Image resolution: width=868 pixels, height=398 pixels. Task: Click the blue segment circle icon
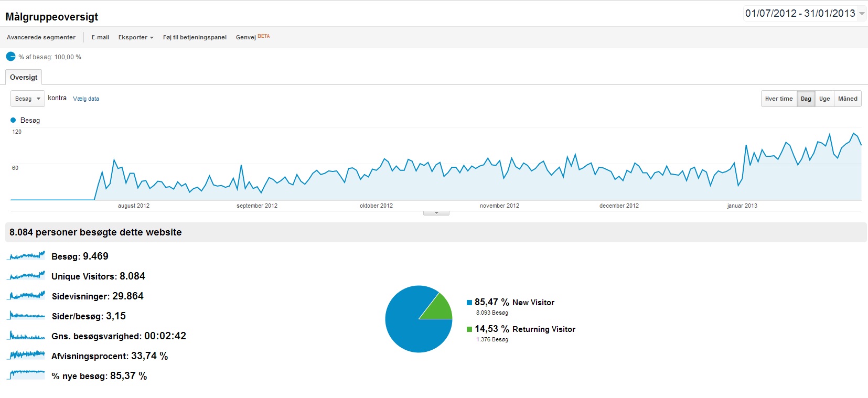tap(10, 57)
